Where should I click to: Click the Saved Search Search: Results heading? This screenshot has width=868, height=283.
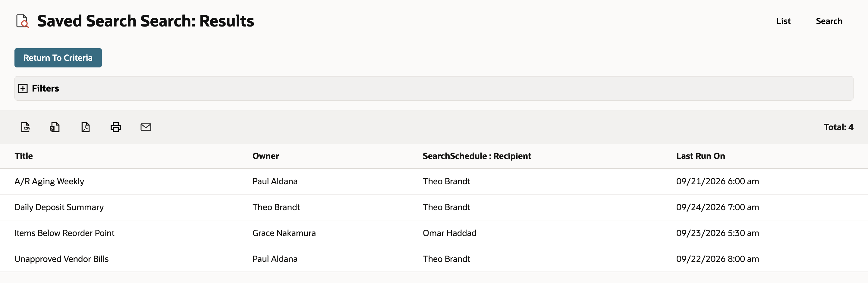[x=146, y=21]
